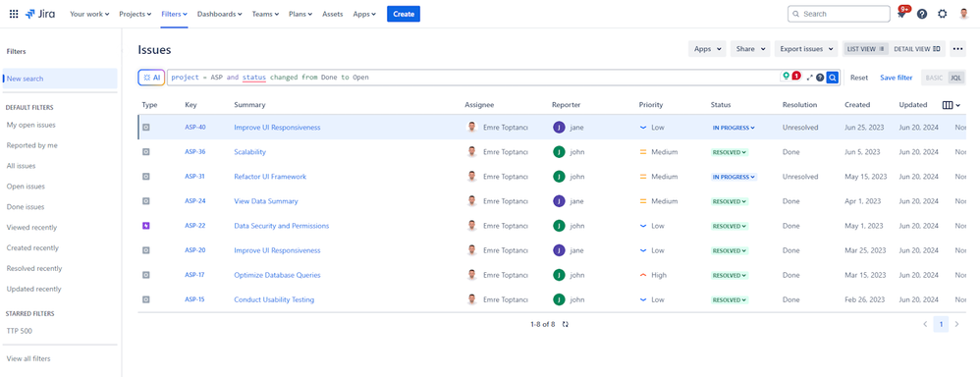This screenshot has width=980, height=377.
Task: Open JQL syntax help icon in query bar
Action: [820, 78]
